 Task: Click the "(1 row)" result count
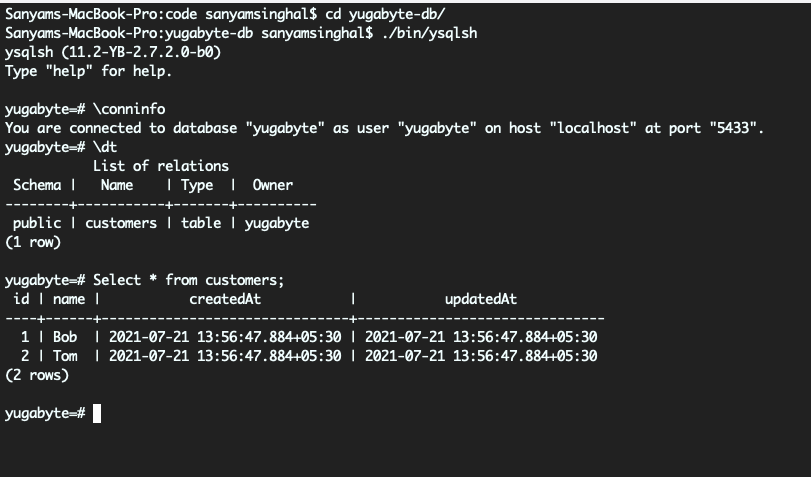point(33,242)
